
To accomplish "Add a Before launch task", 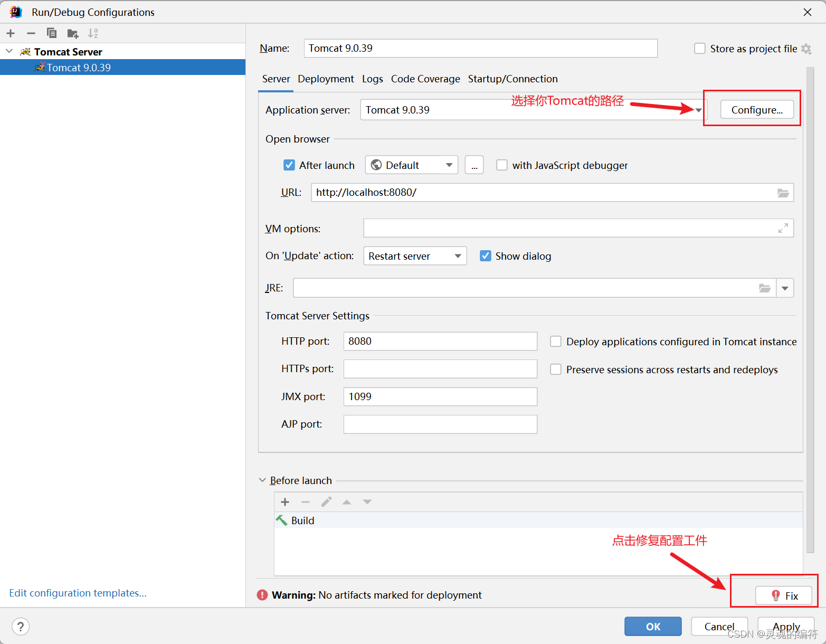I will point(285,502).
